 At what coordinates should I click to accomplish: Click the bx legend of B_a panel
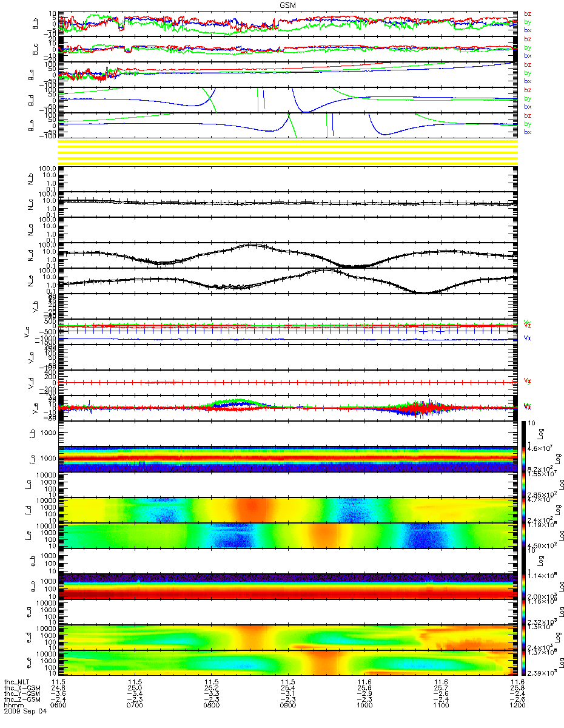point(527,81)
